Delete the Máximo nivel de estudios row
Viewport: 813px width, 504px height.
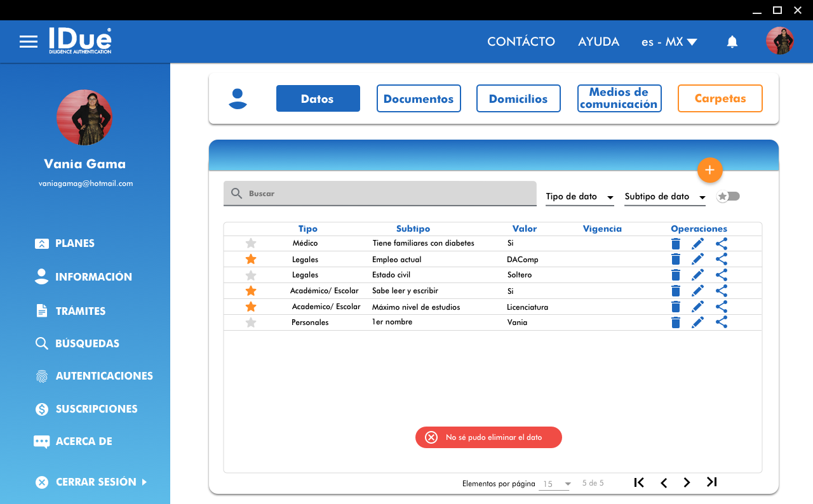[x=676, y=307]
